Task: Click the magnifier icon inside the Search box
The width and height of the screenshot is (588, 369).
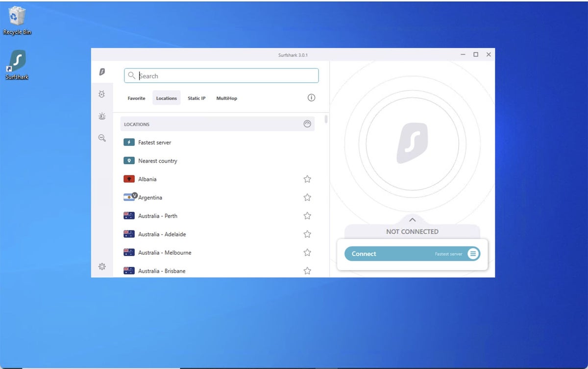Action: pyautogui.click(x=131, y=75)
